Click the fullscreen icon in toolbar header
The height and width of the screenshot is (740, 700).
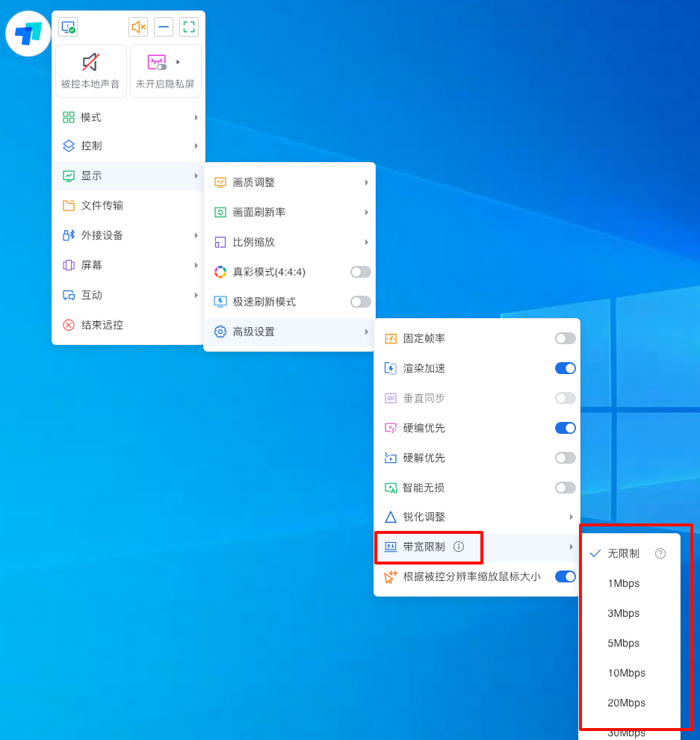point(189,28)
